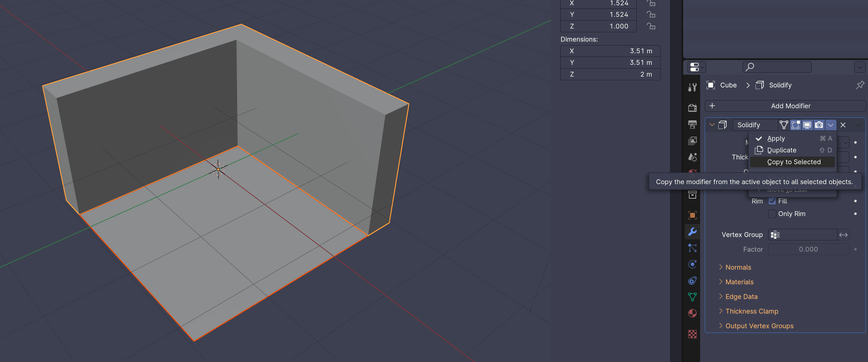Open the Material properties sphere icon

pyautogui.click(x=692, y=314)
